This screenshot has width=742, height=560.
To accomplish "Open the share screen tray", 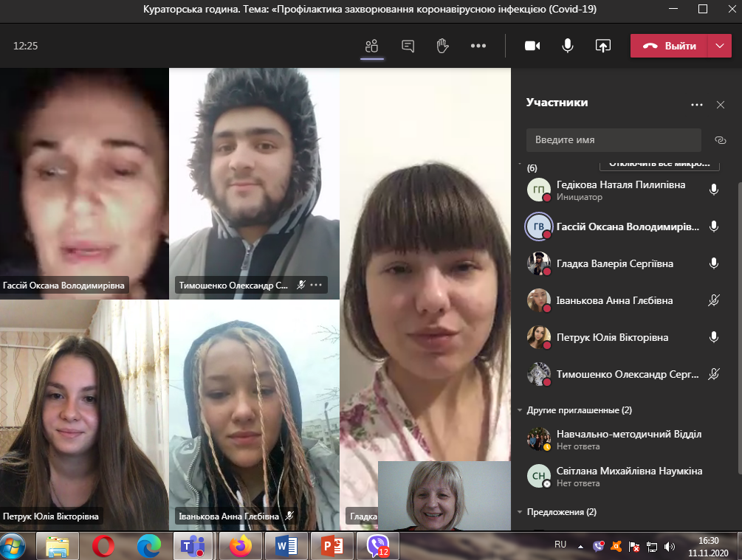I will pos(602,46).
